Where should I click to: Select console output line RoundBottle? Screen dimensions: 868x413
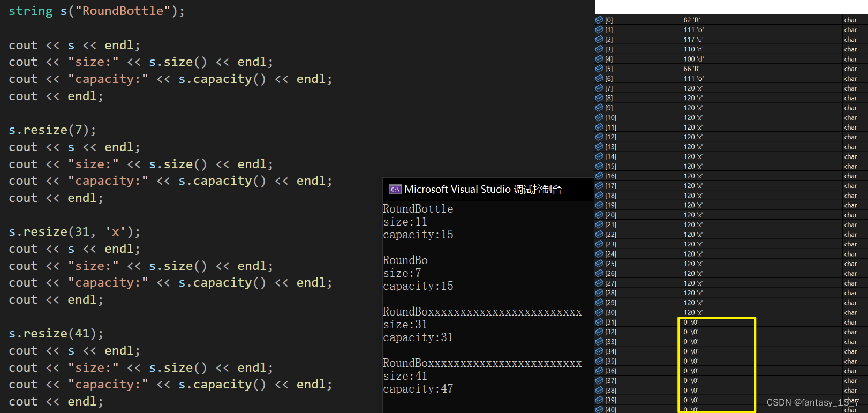[418, 209]
